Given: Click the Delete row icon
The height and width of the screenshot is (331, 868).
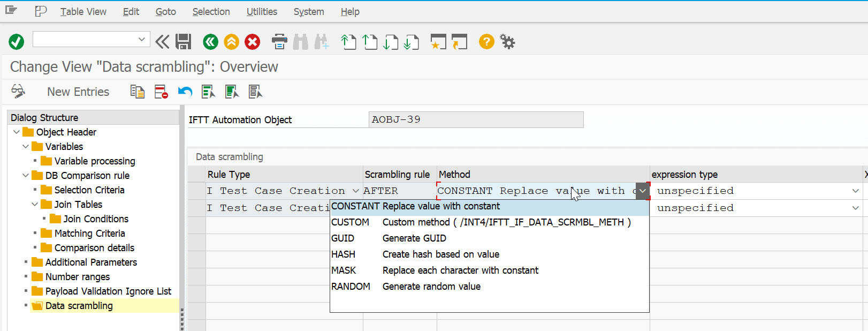Looking at the screenshot, I should 161,92.
